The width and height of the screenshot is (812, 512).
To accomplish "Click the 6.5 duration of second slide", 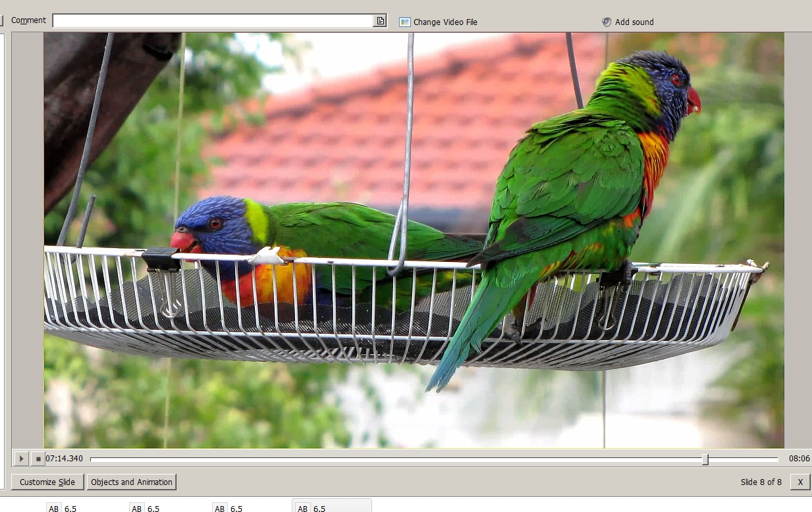I will [x=153, y=509].
